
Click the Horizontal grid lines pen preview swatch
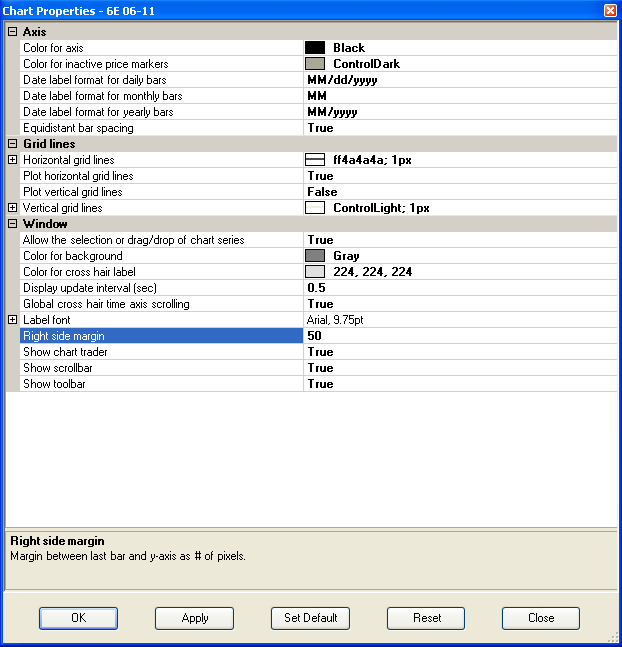315,160
